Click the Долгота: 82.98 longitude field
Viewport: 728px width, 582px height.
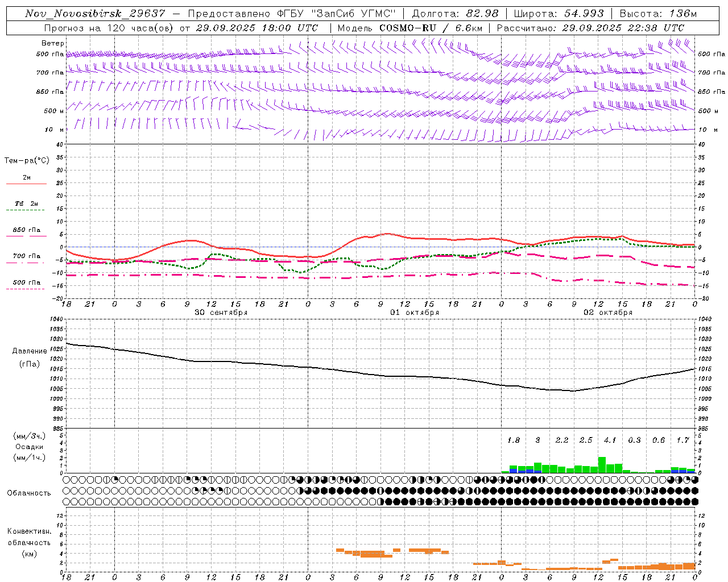pyautogui.click(x=455, y=14)
